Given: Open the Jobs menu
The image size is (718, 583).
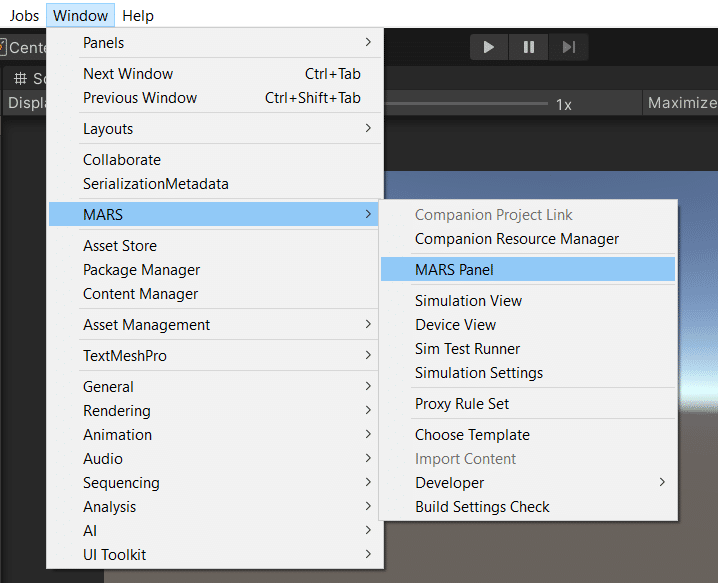Looking at the screenshot, I should [x=24, y=15].
